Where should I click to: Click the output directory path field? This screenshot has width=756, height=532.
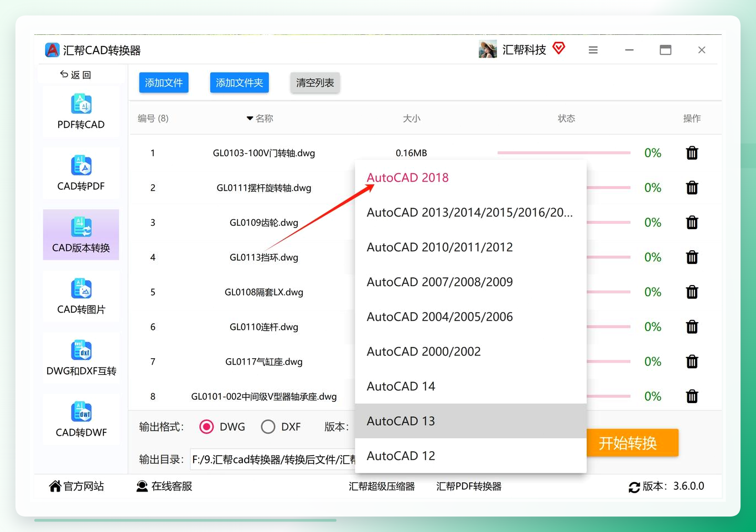pos(273,459)
